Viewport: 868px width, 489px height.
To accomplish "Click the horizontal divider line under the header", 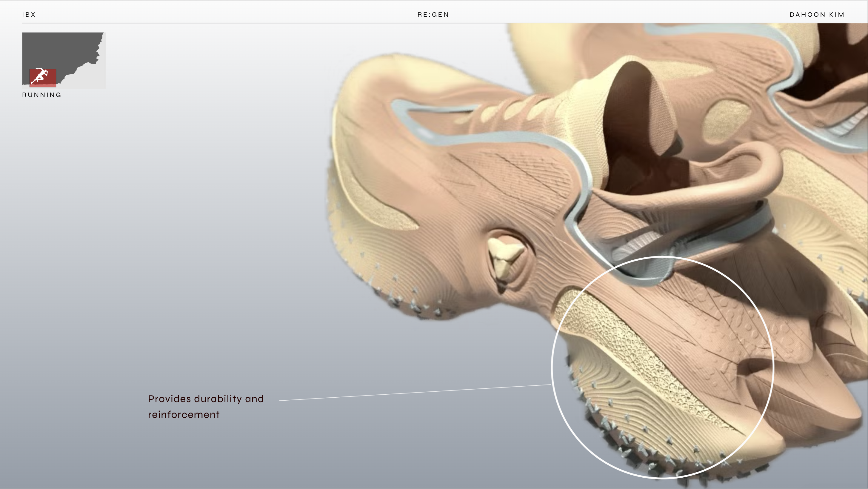I will (x=236, y=23).
